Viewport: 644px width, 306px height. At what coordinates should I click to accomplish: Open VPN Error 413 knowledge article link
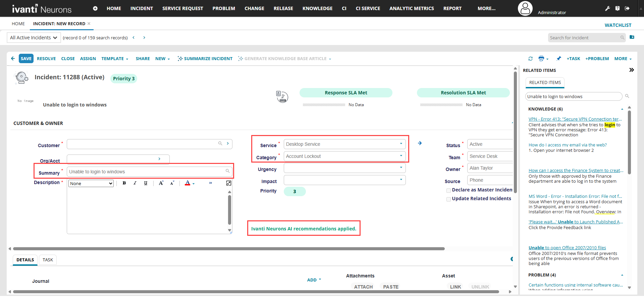(x=575, y=119)
